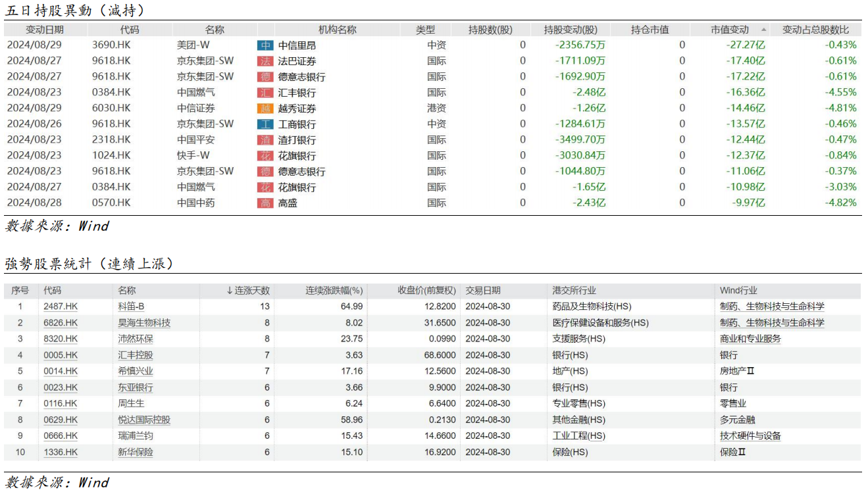
Task: Sort by the 变动占总股数比 column header
Action: pos(815,30)
